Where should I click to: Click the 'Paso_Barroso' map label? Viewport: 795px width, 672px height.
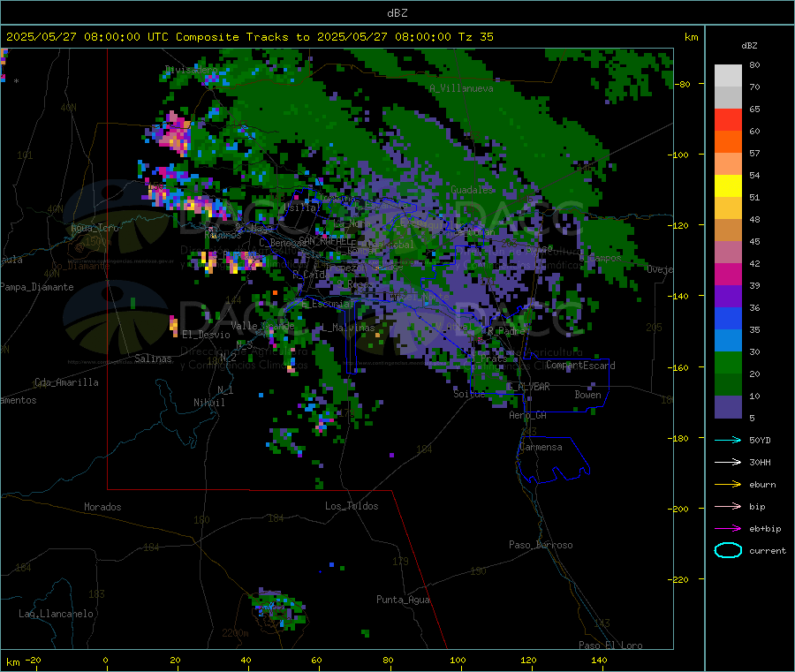click(x=541, y=545)
